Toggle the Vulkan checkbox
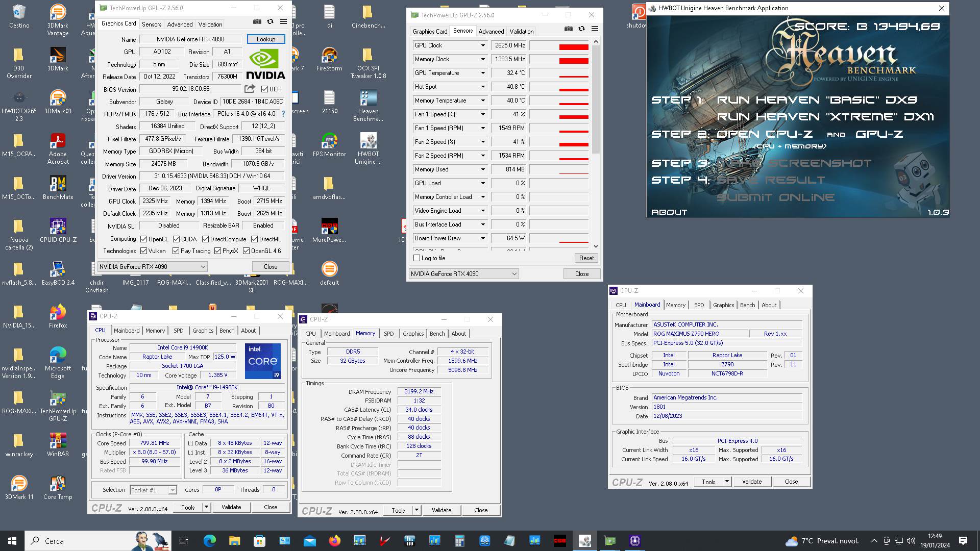Viewport: 980px width, 551px height. coord(144,251)
